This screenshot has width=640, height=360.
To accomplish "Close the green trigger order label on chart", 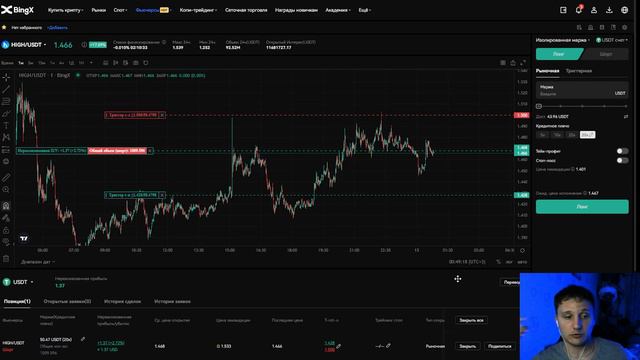I will coord(162,195).
